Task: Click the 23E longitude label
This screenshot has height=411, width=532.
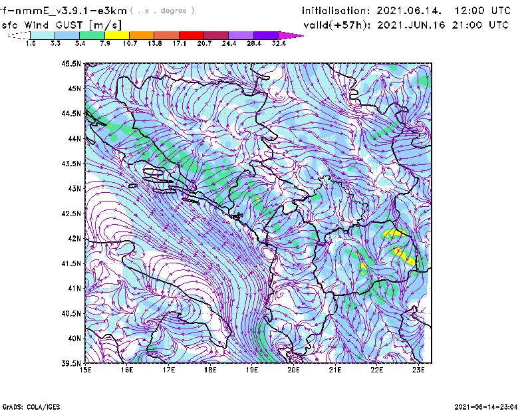Action: [x=418, y=370]
